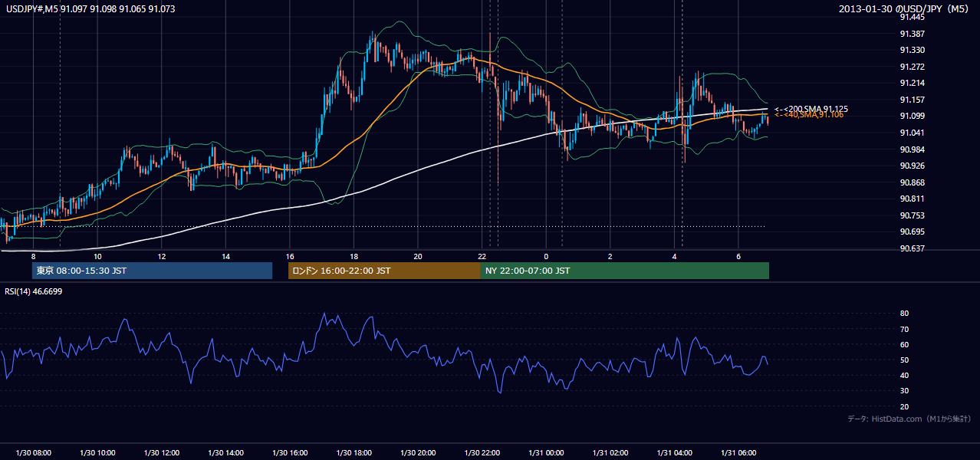Click RSI scale value 60
The image size is (980, 460).
tap(905, 344)
